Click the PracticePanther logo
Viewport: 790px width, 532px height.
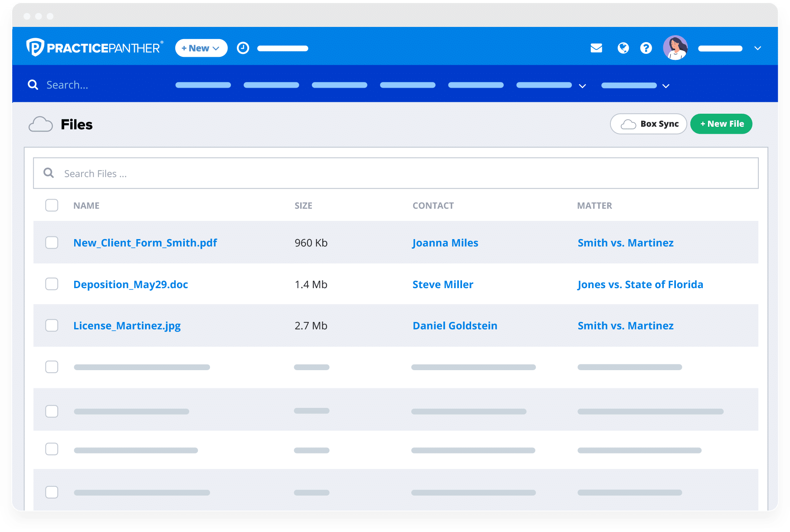pos(93,48)
